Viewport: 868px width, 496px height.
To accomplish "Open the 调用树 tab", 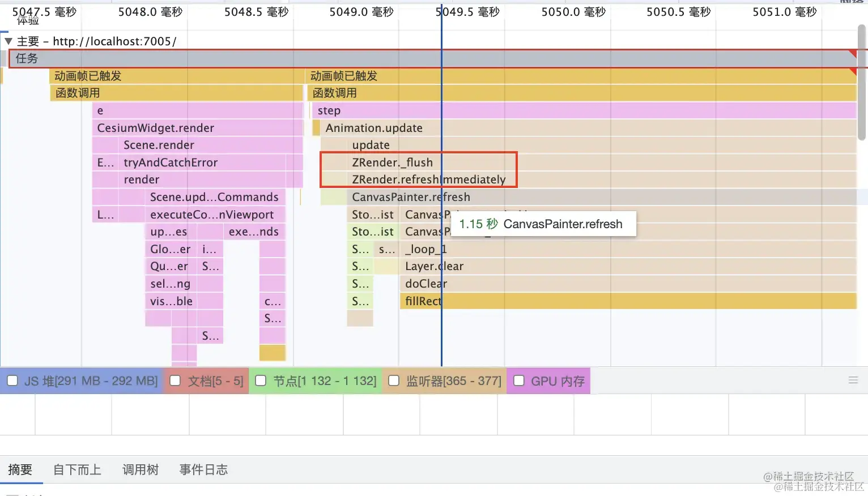I will click(x=140, y=469).
